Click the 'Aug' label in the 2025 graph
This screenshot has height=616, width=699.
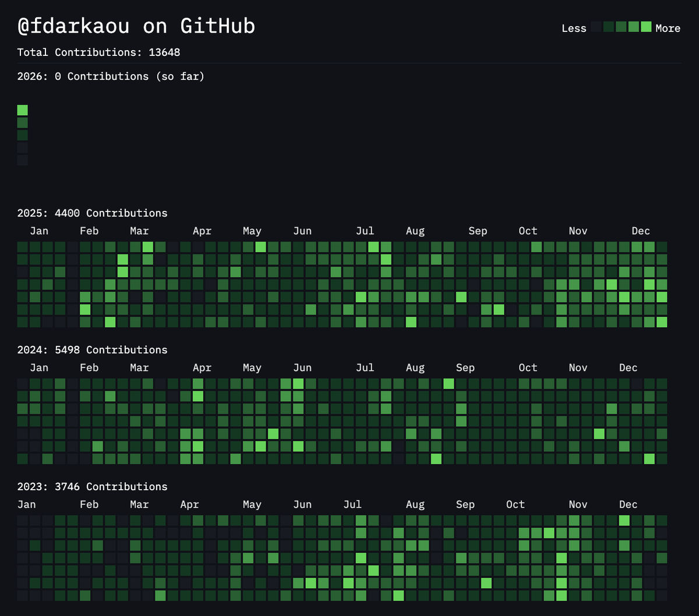[415, 231]
